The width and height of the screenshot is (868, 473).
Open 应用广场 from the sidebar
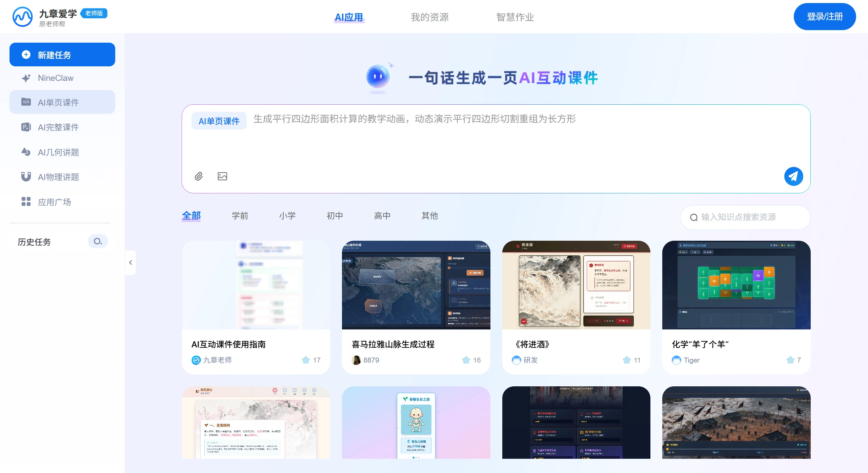54,202
